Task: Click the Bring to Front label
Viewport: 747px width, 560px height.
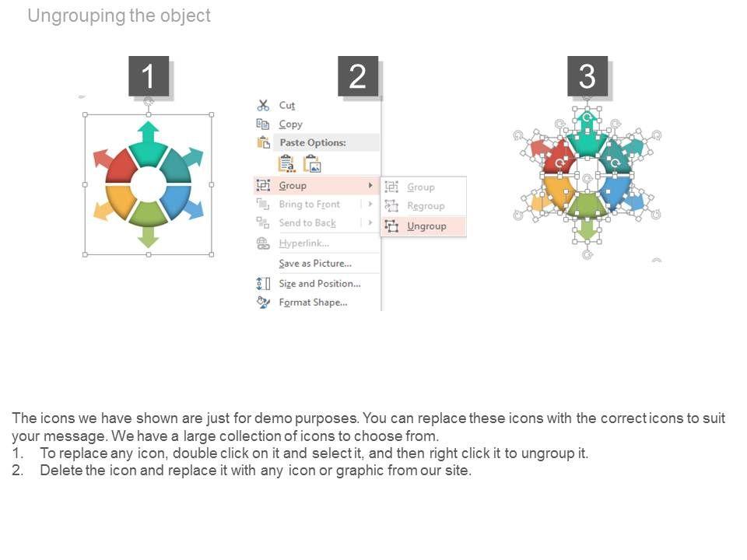Action: (310, 204)
